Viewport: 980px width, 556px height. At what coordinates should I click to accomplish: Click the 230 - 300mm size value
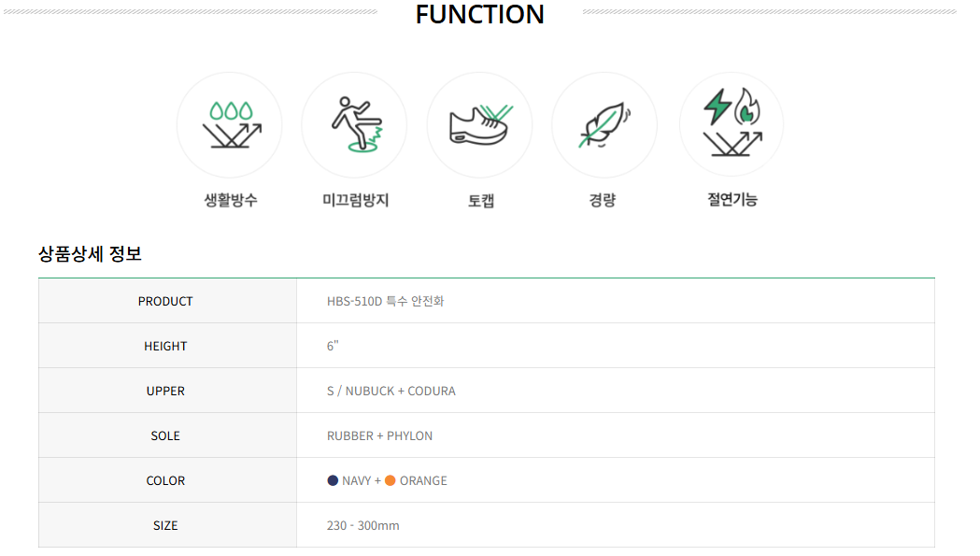362,525
